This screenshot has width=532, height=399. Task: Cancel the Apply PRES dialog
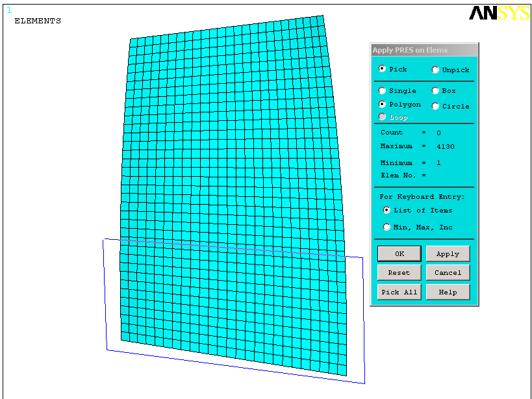pos(448,272)
